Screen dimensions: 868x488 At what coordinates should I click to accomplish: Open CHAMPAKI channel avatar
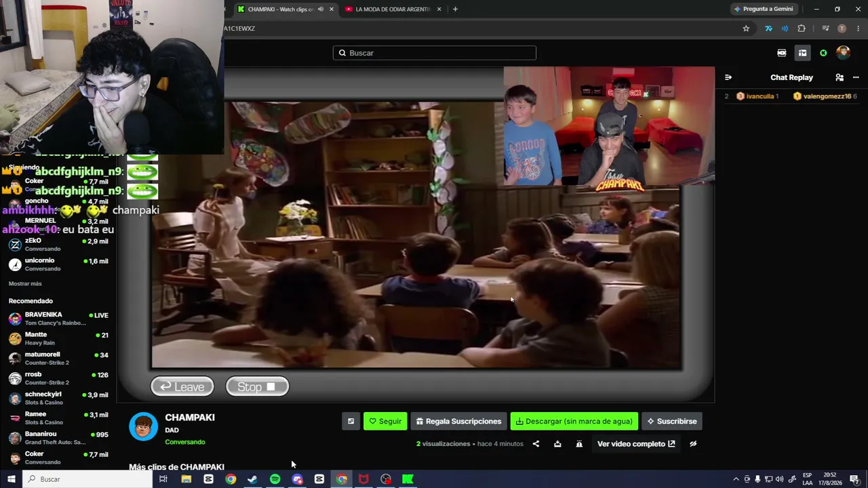coord(143,427)
